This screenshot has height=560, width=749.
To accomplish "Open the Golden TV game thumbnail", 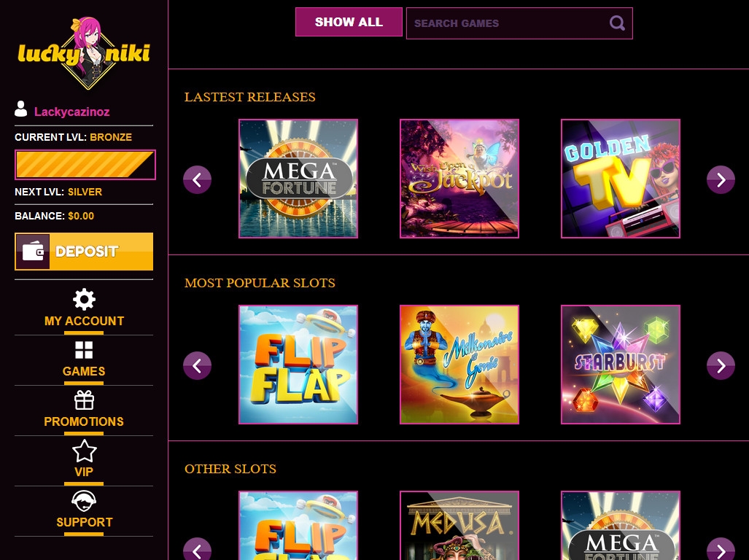I will tap(620, 179).
